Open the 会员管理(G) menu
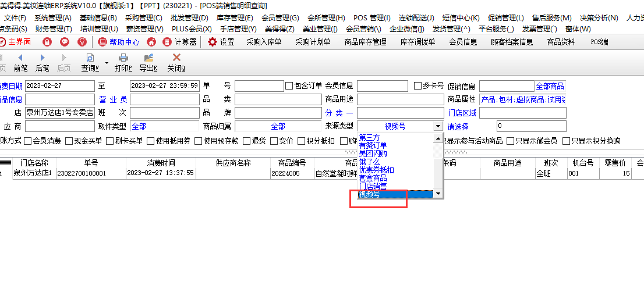Viewport: 644px width, 282px height. [281, 18]
